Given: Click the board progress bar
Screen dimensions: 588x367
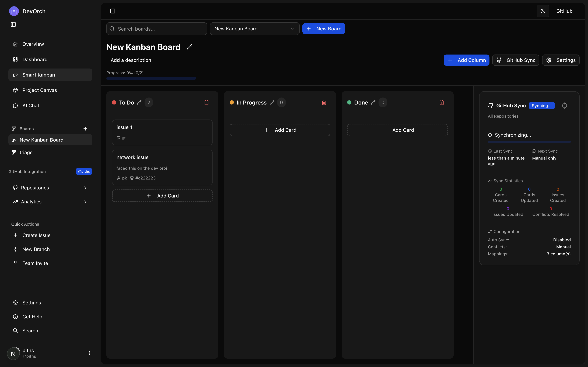Looking at the screenshot, I should click(x=151, y=78).
